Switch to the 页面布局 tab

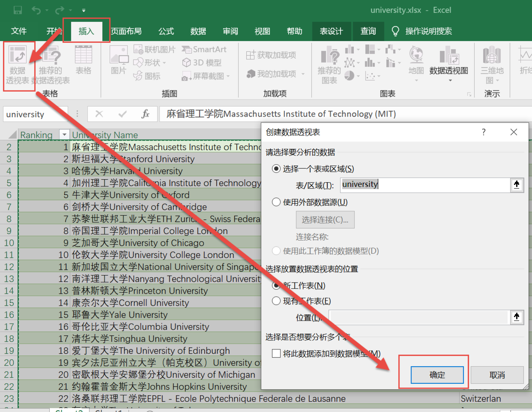pos(126,31)
